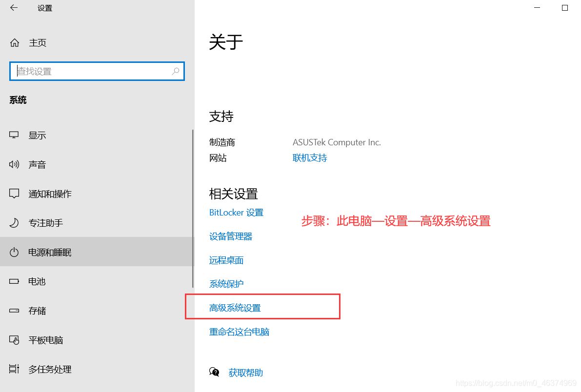The image size is (581, 392).
Task: Click the 多任务处理 multitasking icon
Action: (14, 369)
